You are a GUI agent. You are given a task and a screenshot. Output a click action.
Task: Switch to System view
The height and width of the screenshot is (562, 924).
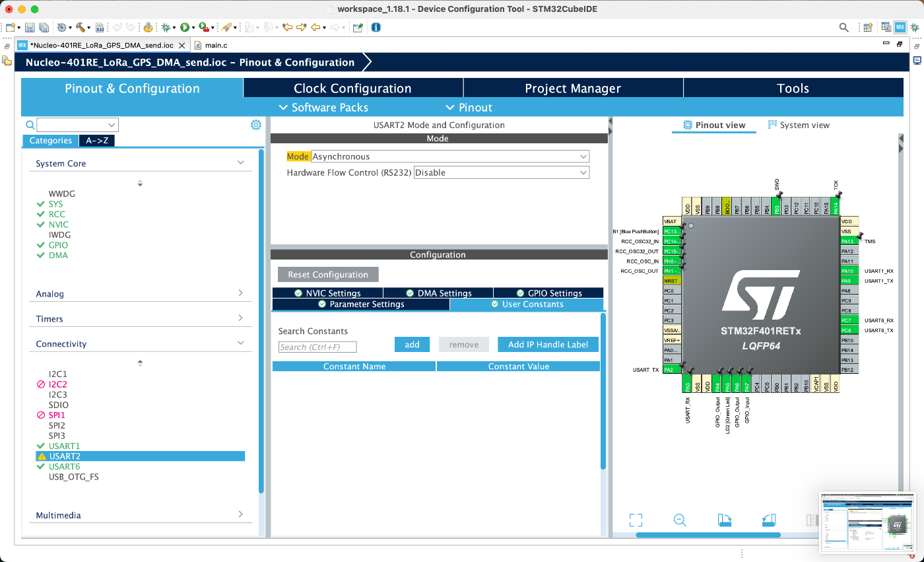tap(799, 125)
